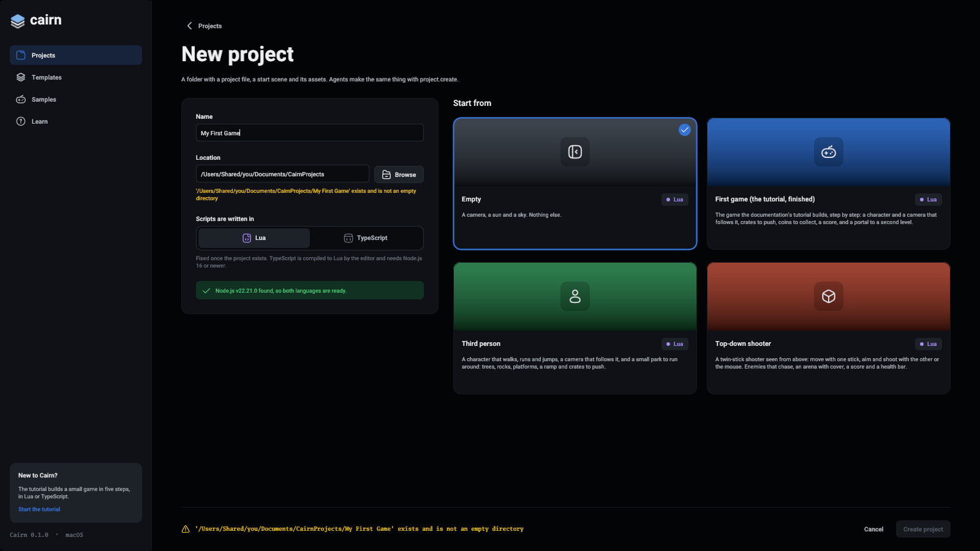This screenshot has width=980, height=551.
Task: Click the Projects breadcrumb link
Action: [210, 26]
